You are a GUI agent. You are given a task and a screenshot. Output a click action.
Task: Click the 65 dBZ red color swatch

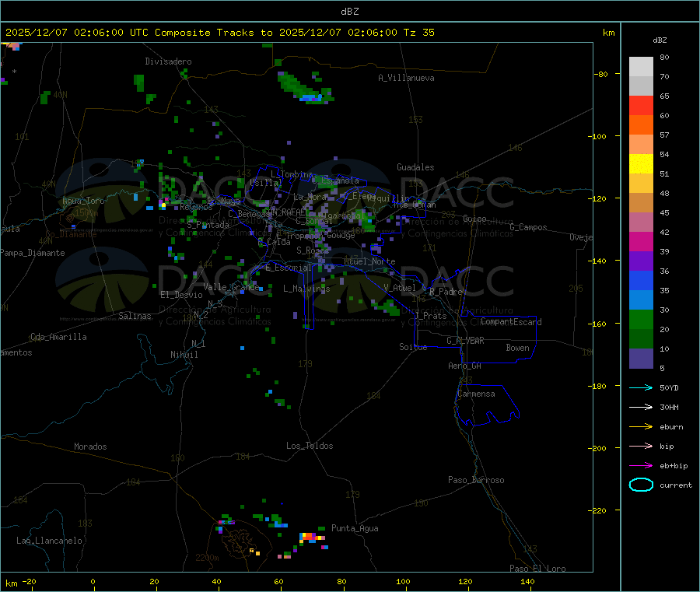(641, 105)
